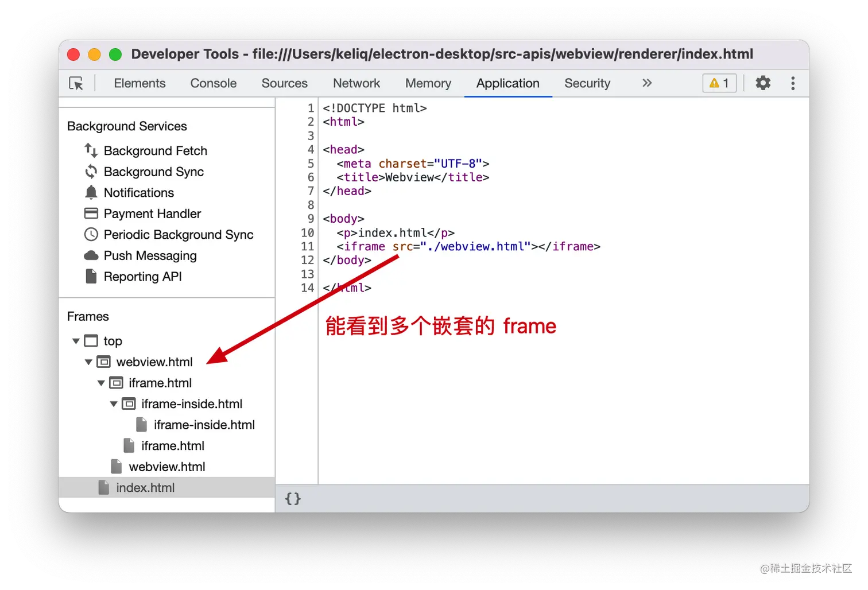Click the Periodic Background Sync clock icon
868x590 pixels.
tap(91, 234)
